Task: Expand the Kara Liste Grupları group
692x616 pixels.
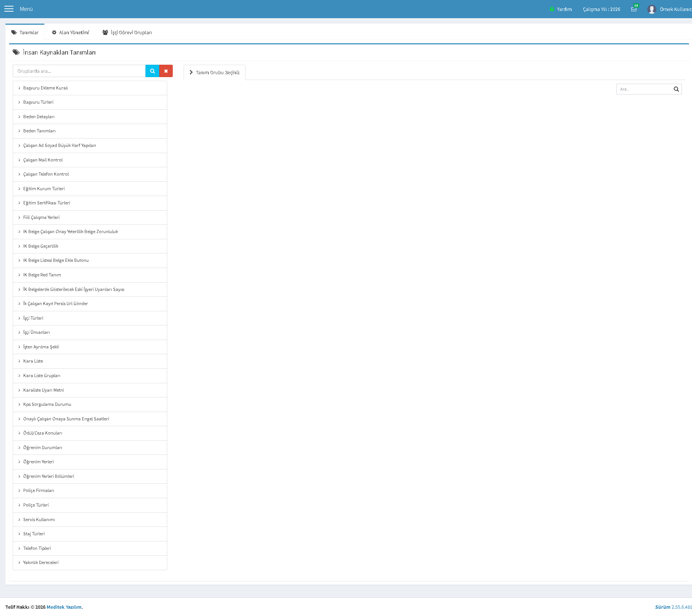Action: click(x=90, y=376)
